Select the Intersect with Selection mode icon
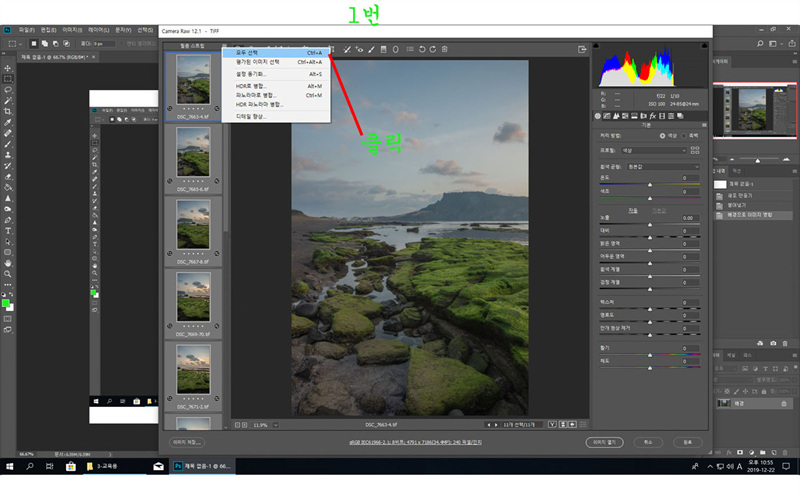The width and height of the screenshot is (800, 500). (x=66, y=44)
